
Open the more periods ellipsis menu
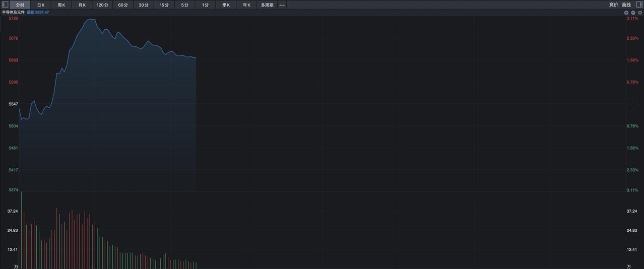(282, 5)
